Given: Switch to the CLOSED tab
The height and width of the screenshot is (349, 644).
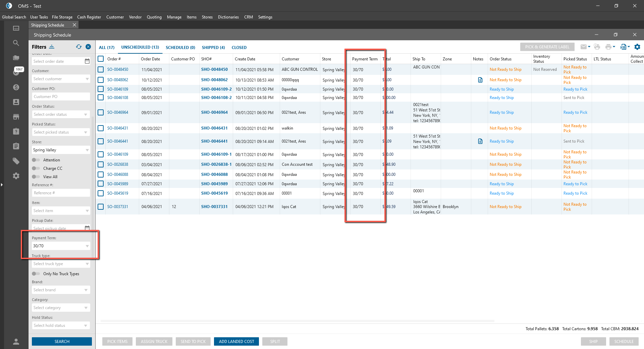Looking at the screenshot, I should (x=239, y=48).
